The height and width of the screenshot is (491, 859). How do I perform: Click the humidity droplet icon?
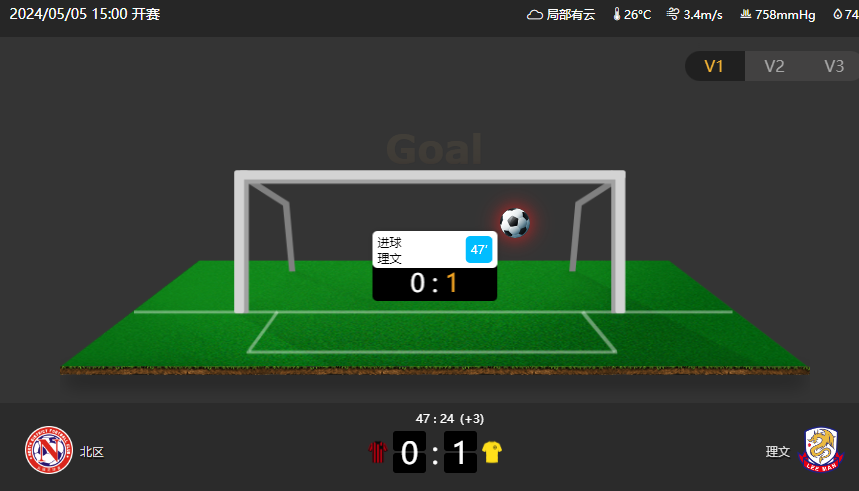click(x=838, y=14)
